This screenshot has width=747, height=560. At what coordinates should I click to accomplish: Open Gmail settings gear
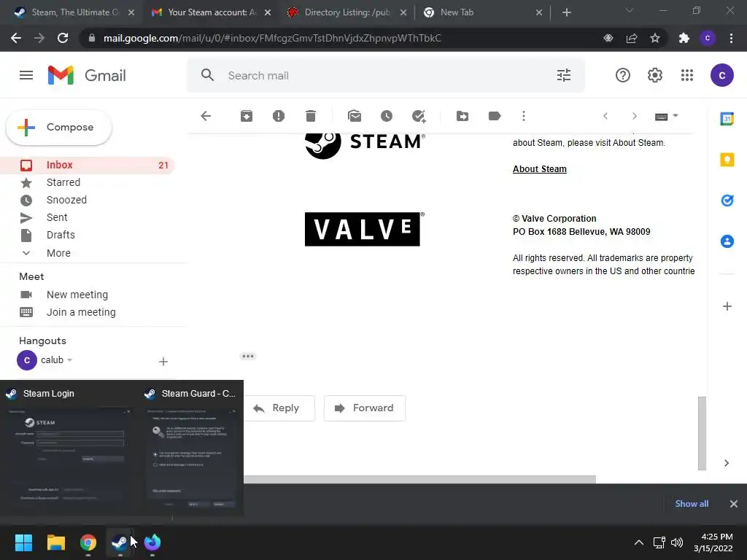654,75
